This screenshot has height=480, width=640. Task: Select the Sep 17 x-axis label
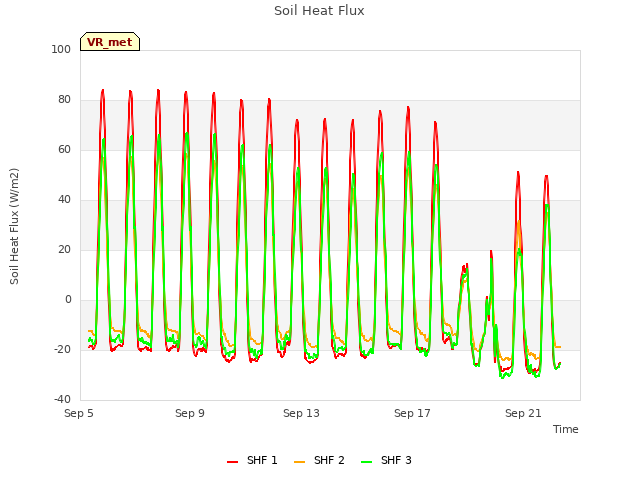[x=412, y=413]
